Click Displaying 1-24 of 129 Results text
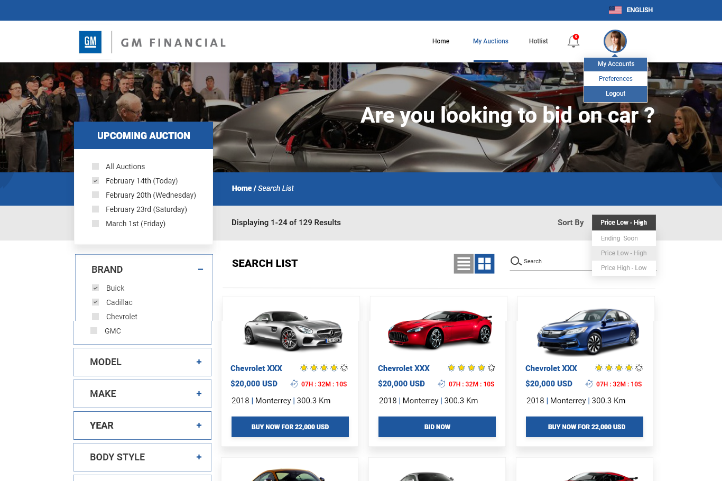 point(286,222)
